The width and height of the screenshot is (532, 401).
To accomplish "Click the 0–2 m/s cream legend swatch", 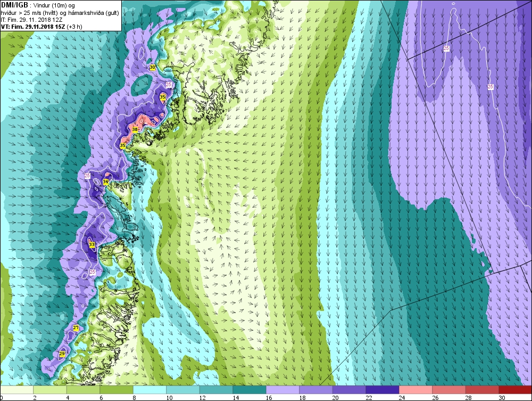I will click(16, 389).
